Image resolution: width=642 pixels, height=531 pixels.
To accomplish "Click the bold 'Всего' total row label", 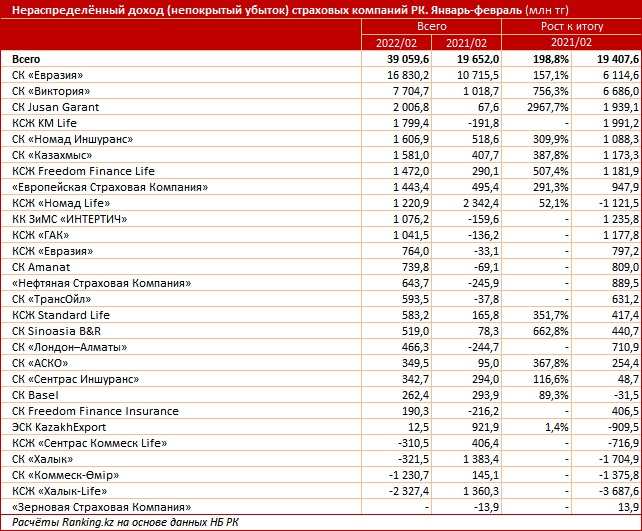I will 26,59.
